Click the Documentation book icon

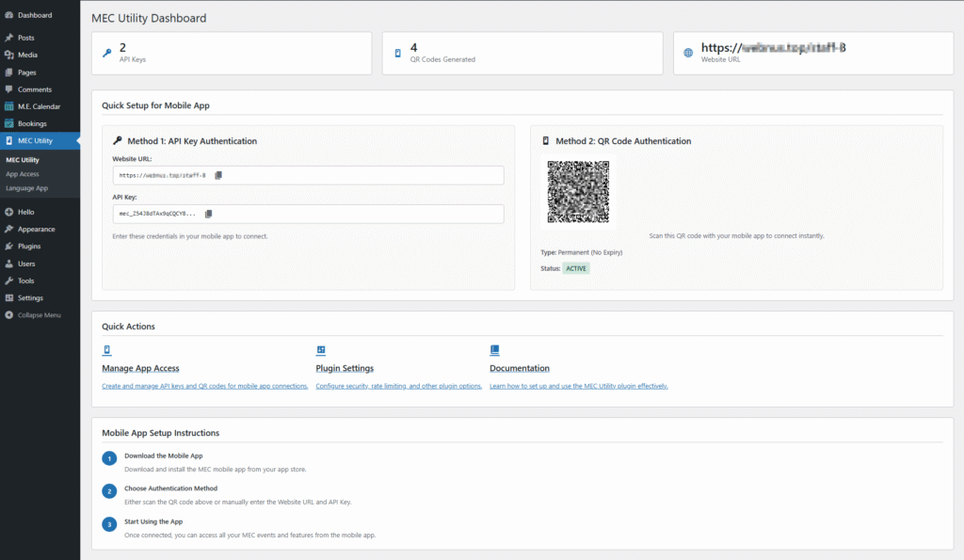point(495,350)
